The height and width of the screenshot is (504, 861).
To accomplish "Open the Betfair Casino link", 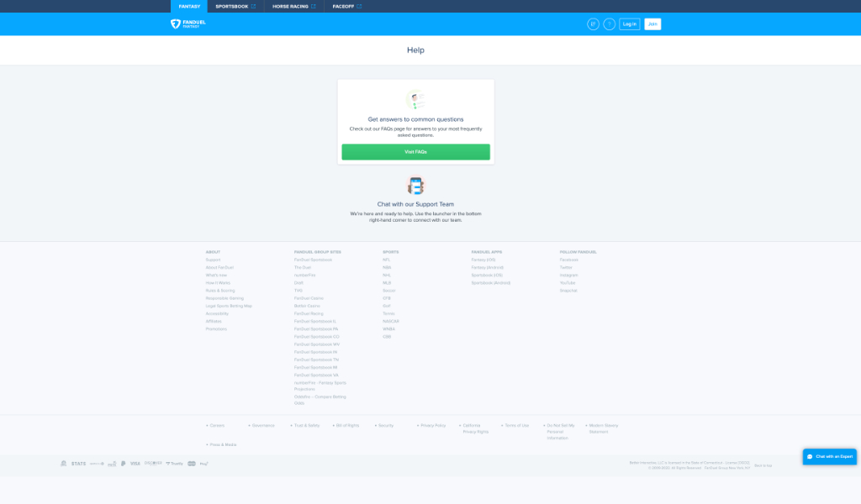I will (307, 306).
